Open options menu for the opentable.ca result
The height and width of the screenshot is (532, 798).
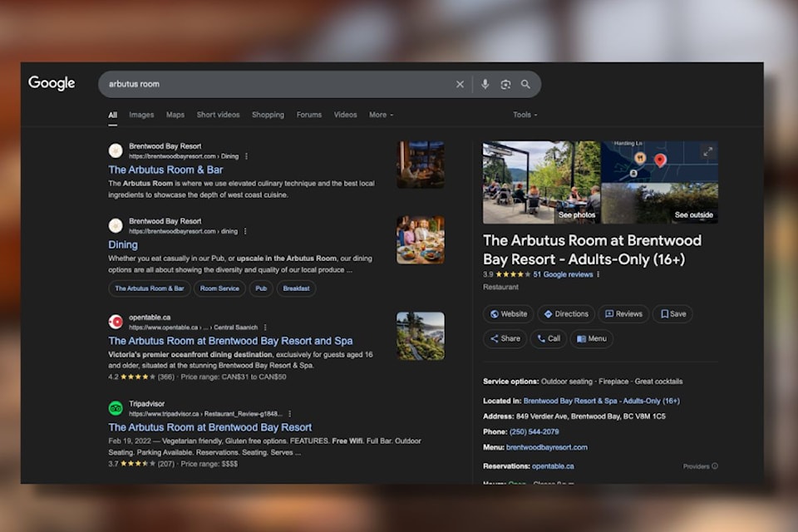(265, 328)
